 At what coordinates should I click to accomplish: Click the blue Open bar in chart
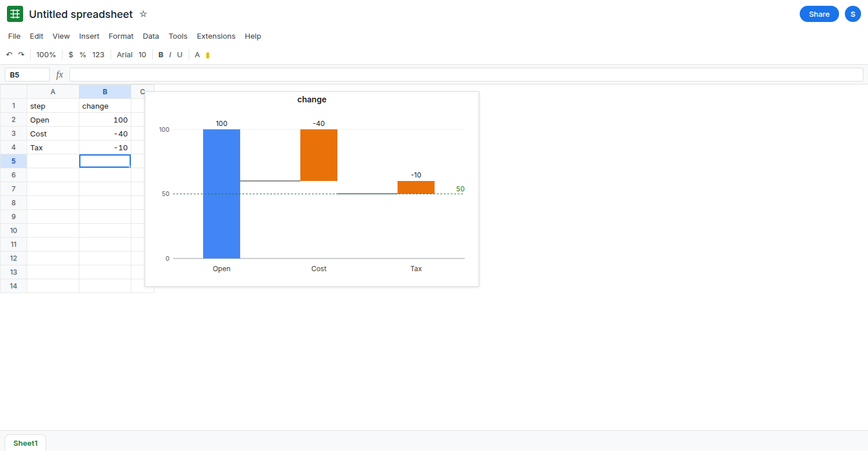pyautogui.click(x=222, y=194)
